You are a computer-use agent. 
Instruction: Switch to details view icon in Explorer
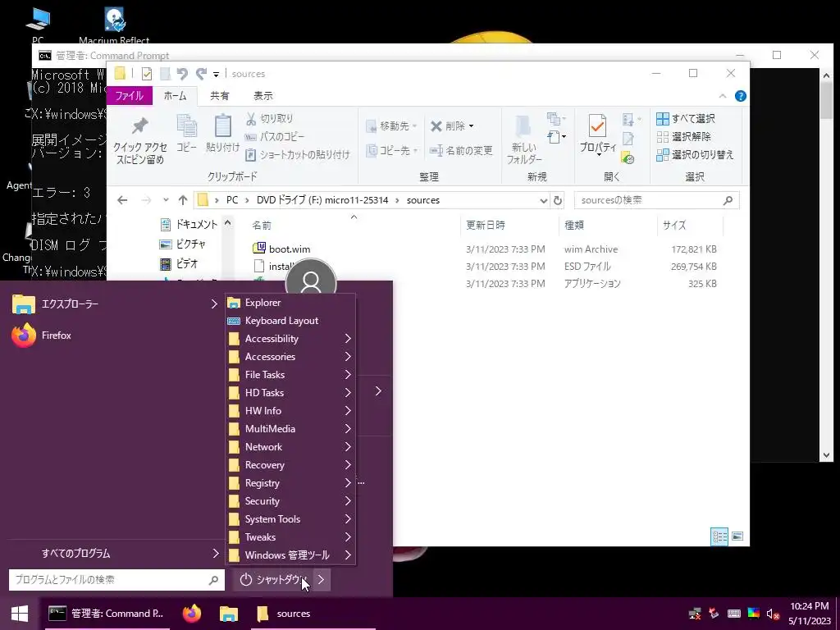coord(719,536)
